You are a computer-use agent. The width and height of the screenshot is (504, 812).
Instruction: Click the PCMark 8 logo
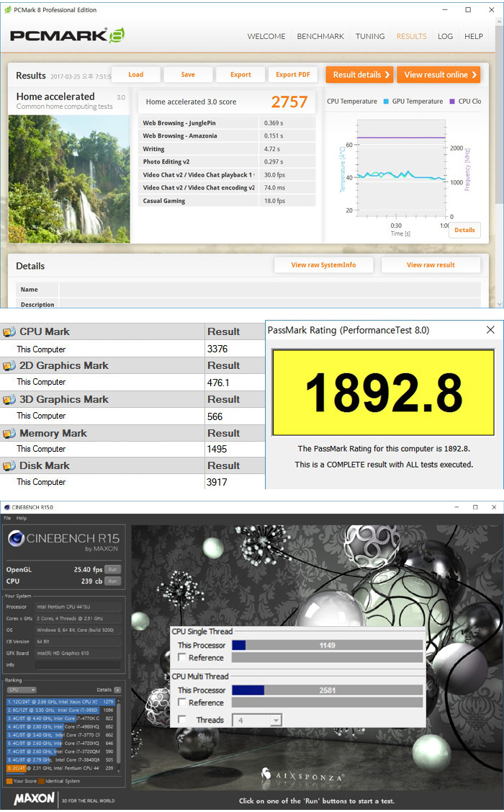67,35
